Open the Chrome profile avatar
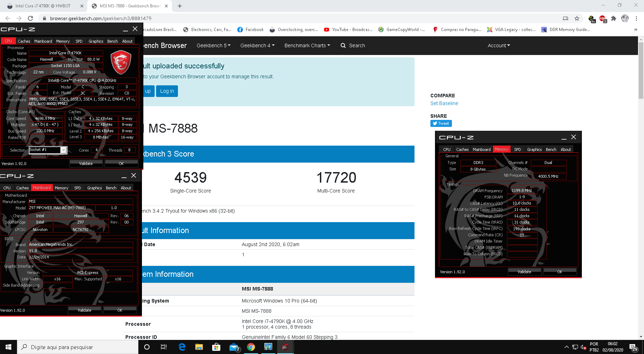 pos(625,18)
